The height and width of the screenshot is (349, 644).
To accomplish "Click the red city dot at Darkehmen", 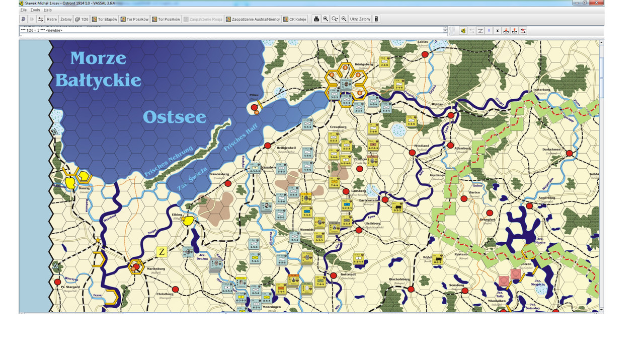I will (x=569, y=153).
